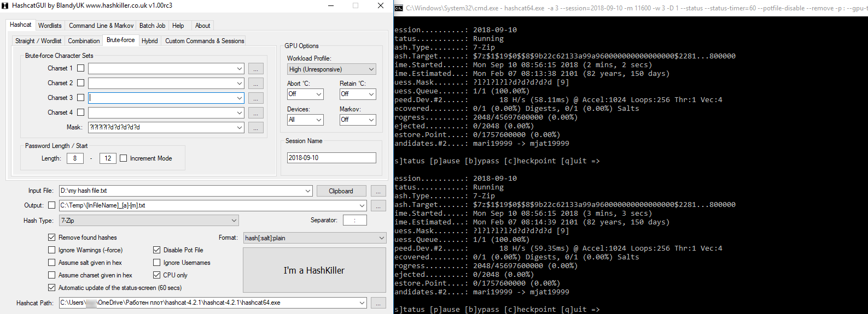Browse for Hashcat Path executable
Viewport: 868px width, 314px height.
click(x=378, y=303)
